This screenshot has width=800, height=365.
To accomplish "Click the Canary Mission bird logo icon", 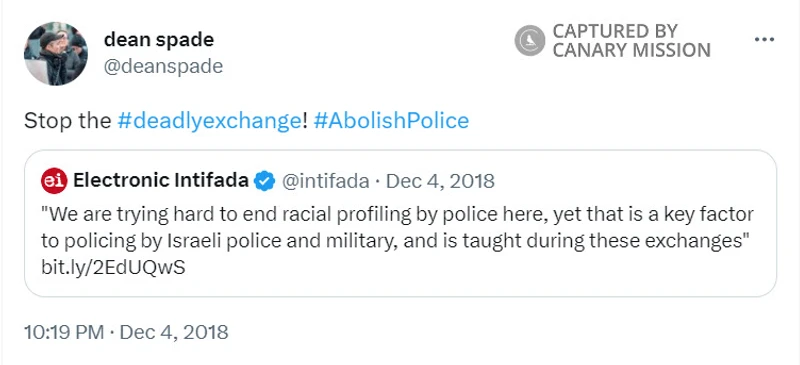I will coord(530,40).
